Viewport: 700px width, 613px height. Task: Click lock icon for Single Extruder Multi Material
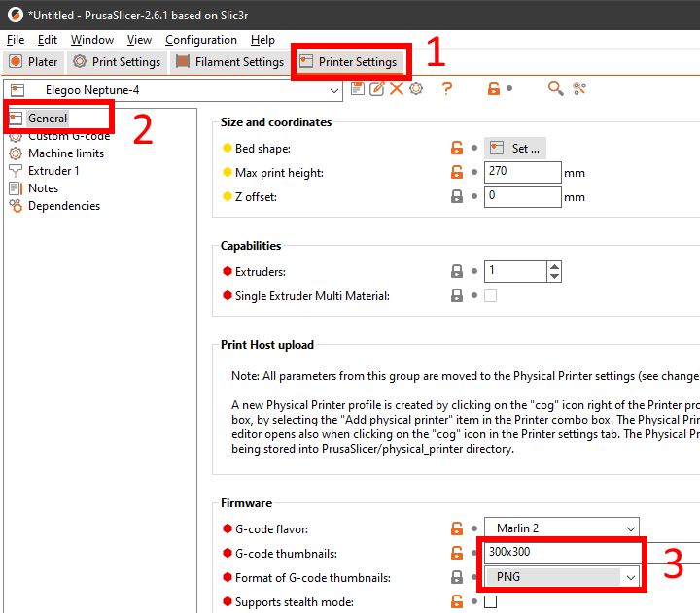coord(457,295)
